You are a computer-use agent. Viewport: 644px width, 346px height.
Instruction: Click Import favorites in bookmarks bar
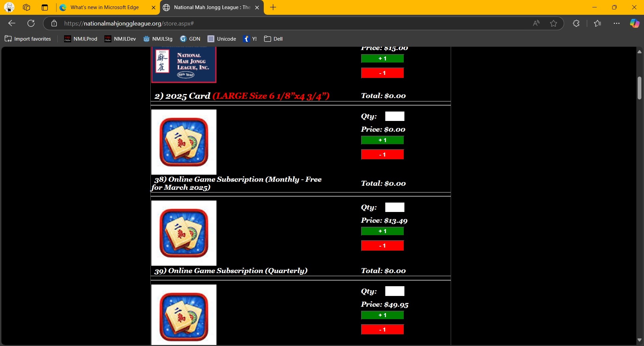(x=28, y=39)
